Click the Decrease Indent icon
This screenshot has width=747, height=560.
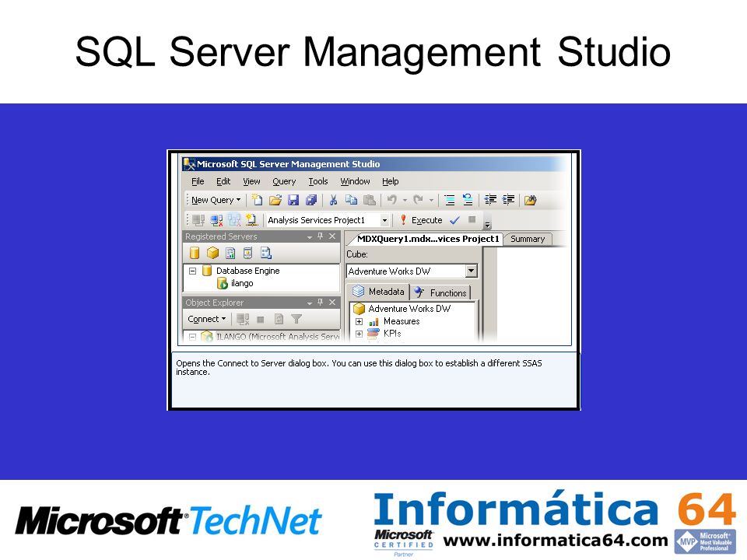click(490, 200)
